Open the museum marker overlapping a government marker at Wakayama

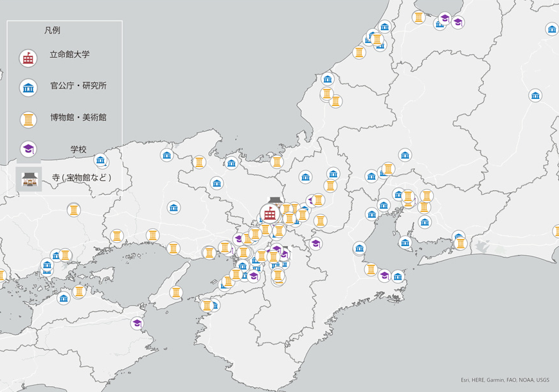coord(207,305)
